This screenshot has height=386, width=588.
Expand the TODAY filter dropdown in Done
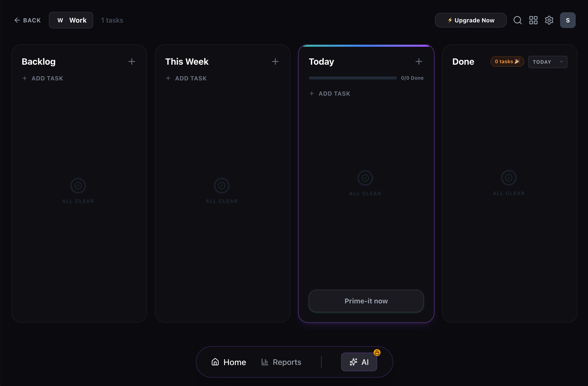click(x=548, y=62)
